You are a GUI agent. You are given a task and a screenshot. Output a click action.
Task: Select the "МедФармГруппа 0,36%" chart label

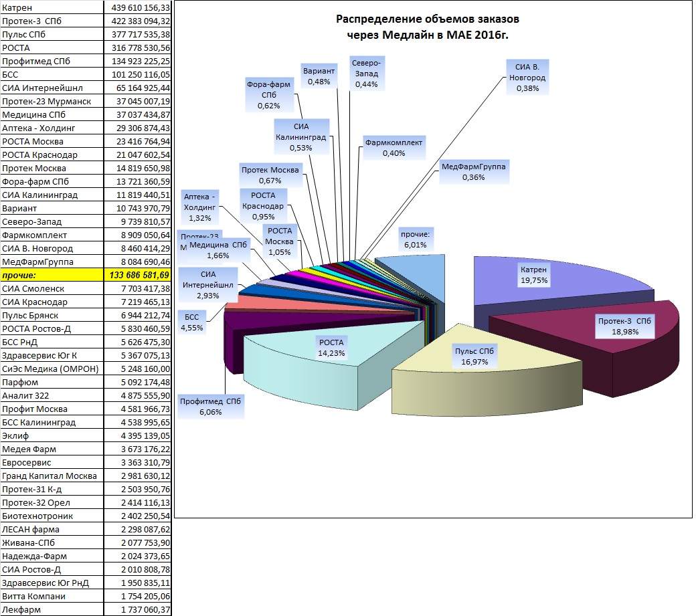click(x=474, y=172)
